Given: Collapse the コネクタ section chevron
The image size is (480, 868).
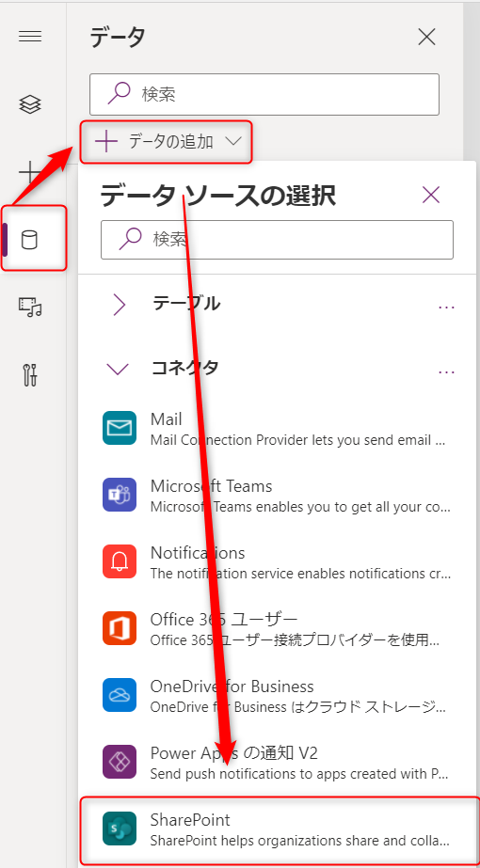Looking at the screenshot, I should (x=120, y=370).
